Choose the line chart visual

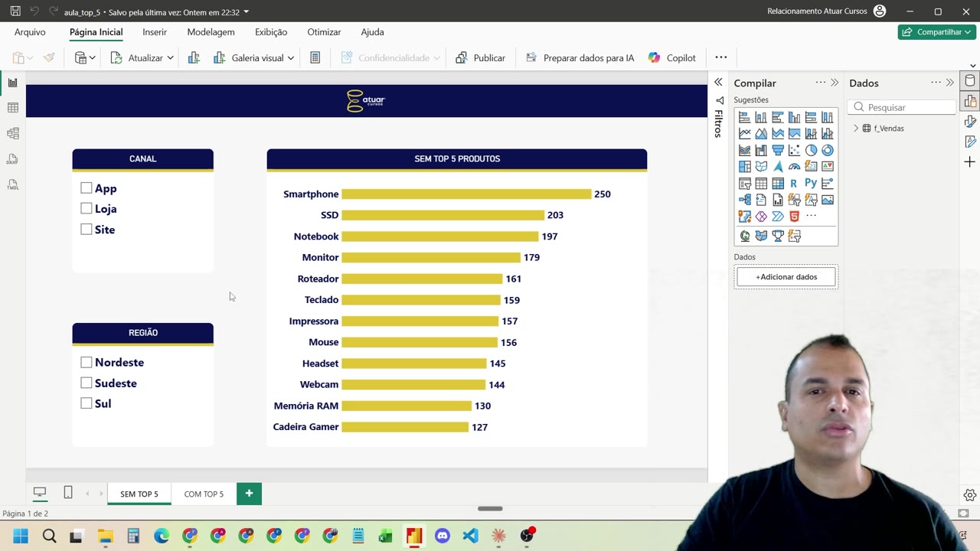pyautogui.click(x=744, y=134)
